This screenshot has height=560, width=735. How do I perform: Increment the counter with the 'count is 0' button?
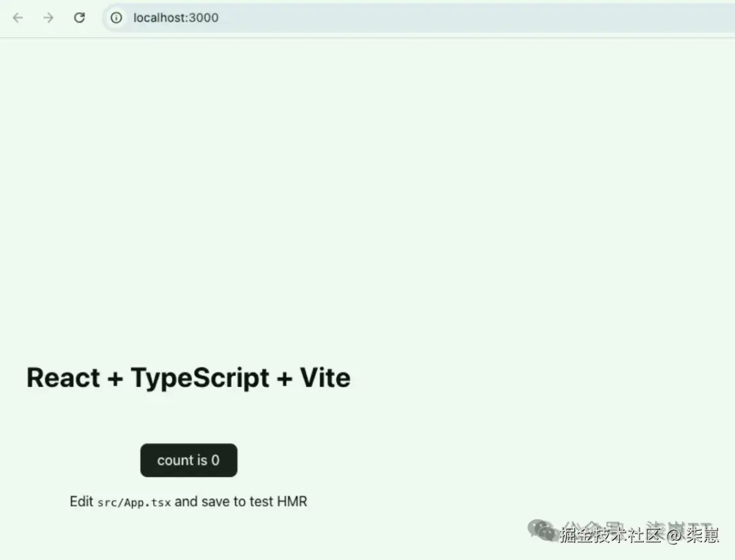click(x=189, y=460)
